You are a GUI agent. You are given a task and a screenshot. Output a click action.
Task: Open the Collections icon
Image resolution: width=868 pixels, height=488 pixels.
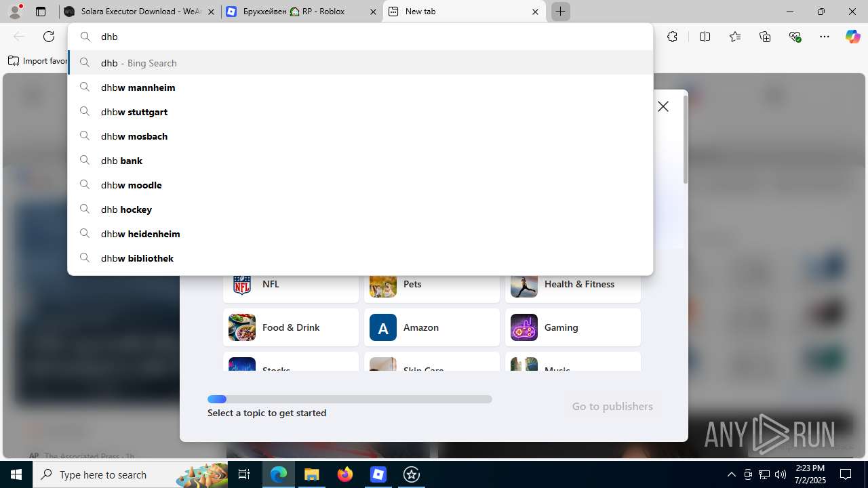(765, 37)
